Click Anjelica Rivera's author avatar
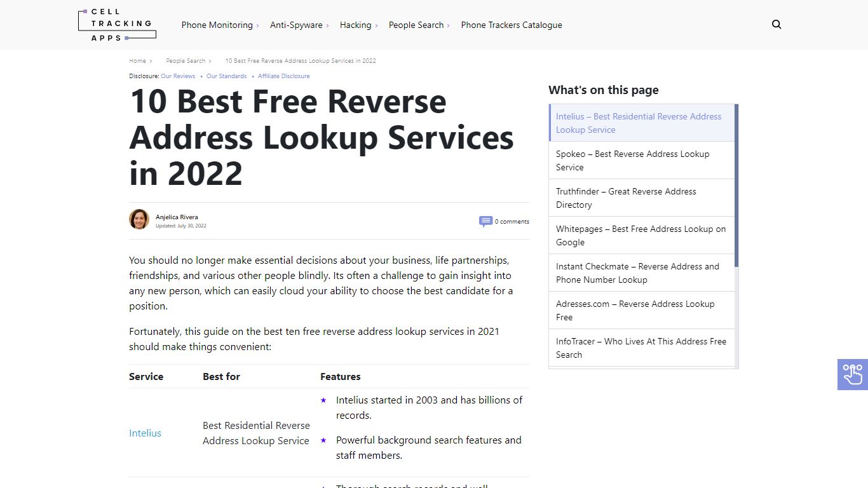The height and width of the screenshot is (488, 868). click(139, 219)
